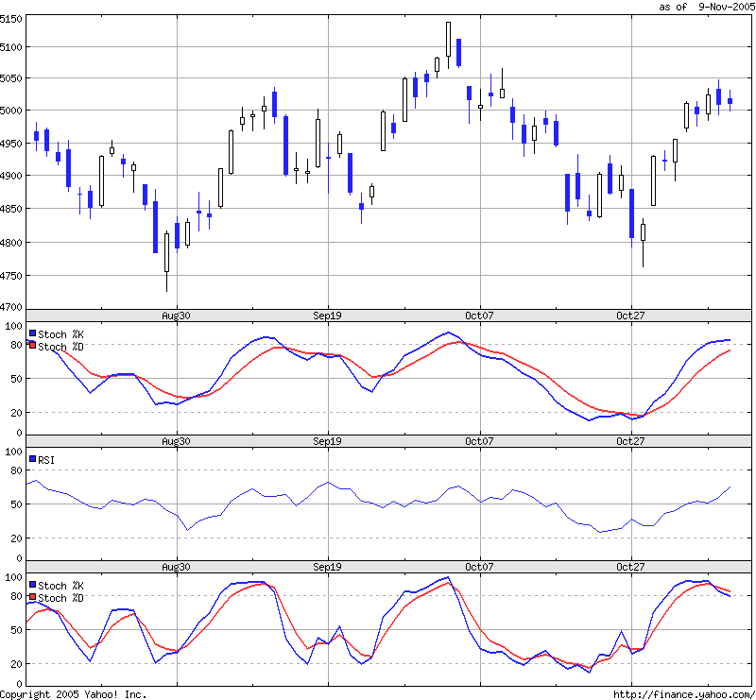Click the Sep19 label under the price chart
The image size is (756, 700).
(327, 316)
